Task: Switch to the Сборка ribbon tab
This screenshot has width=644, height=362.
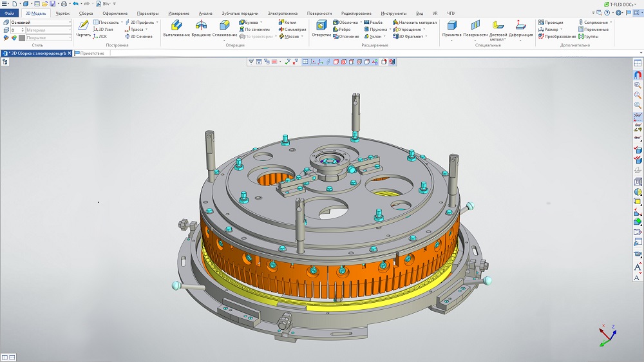Action: (86, 13)
